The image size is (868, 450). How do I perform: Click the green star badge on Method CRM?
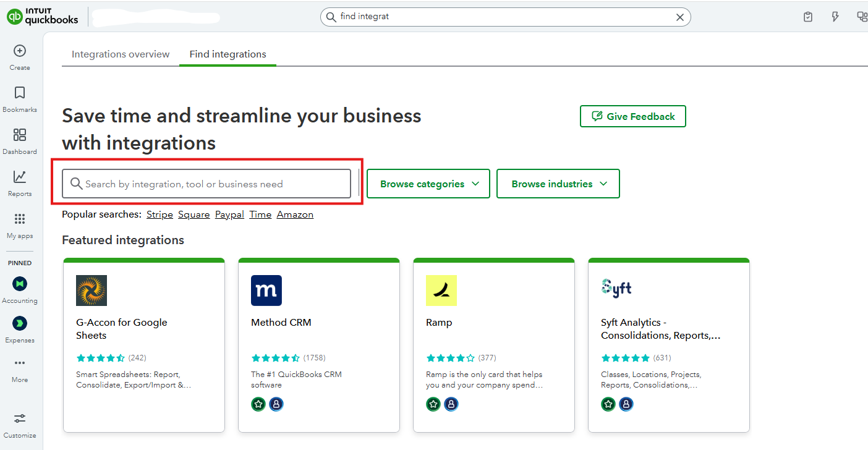258,404
